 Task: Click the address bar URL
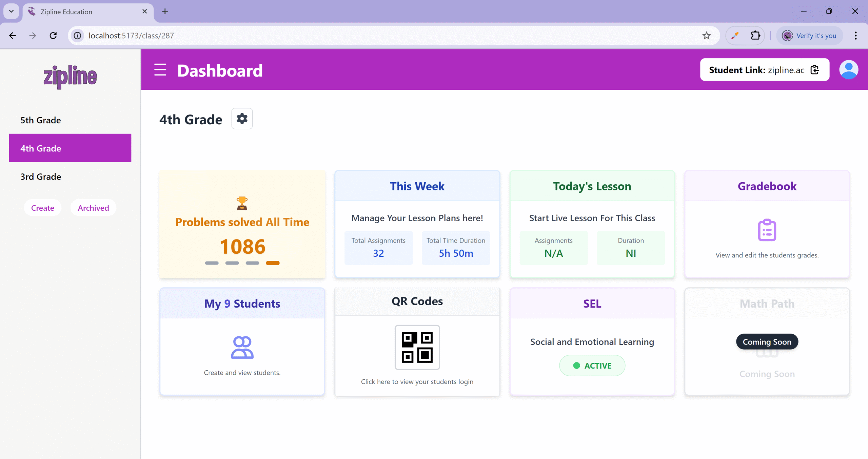131,36
